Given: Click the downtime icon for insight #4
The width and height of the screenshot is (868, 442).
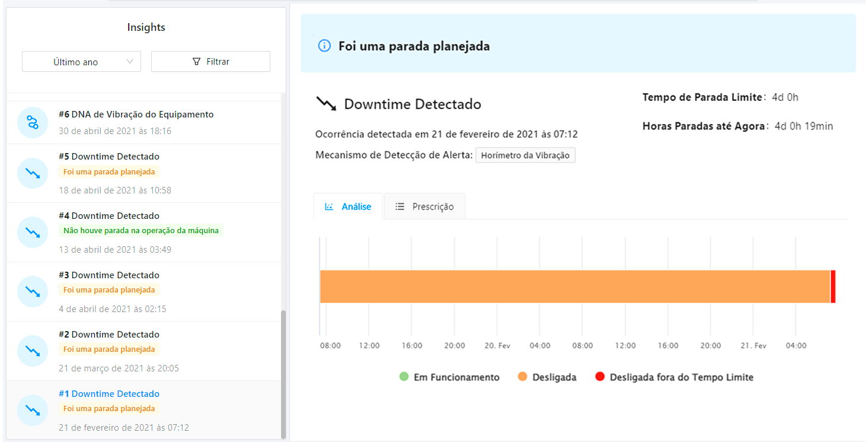Looking at the screenshot, I should click(x=33, y=233).
